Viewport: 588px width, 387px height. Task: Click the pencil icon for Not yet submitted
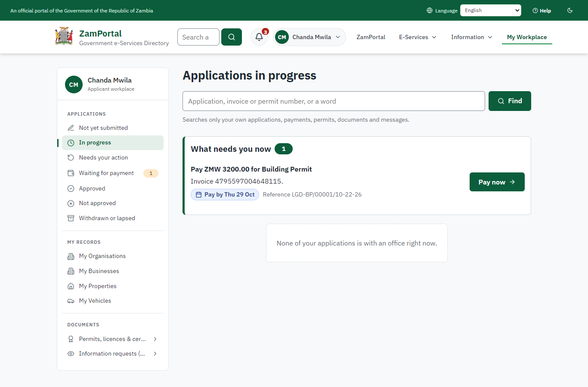[71, 128]
